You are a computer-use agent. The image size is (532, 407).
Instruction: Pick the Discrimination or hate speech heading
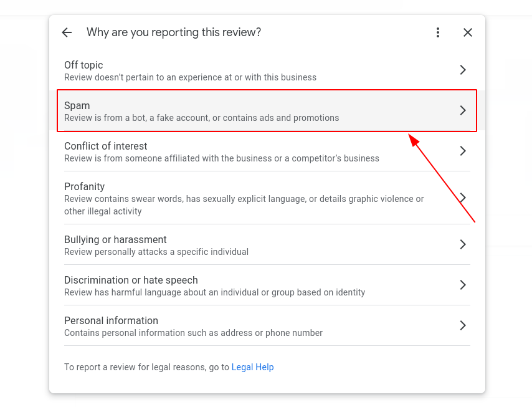point(131,280)
